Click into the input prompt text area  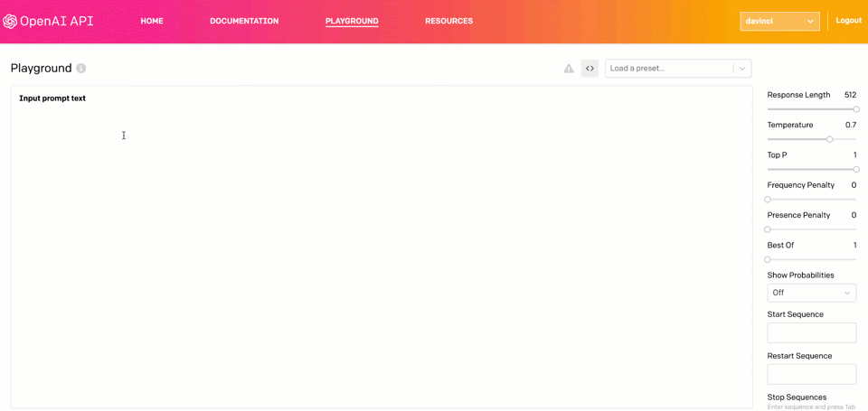382,247
